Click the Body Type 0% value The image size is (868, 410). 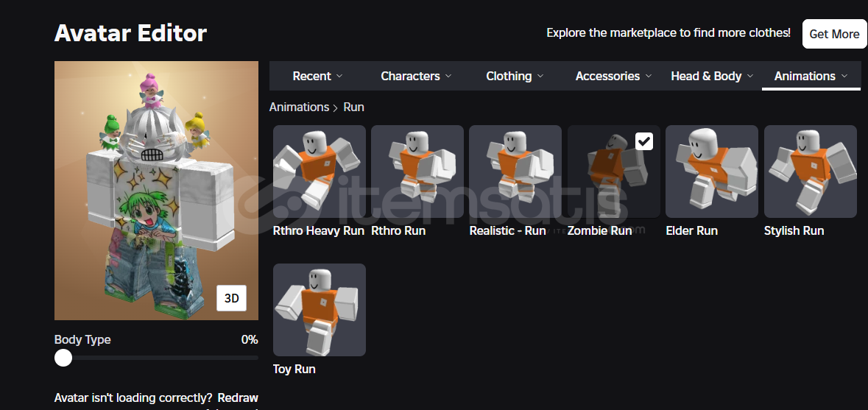(250, 340)
